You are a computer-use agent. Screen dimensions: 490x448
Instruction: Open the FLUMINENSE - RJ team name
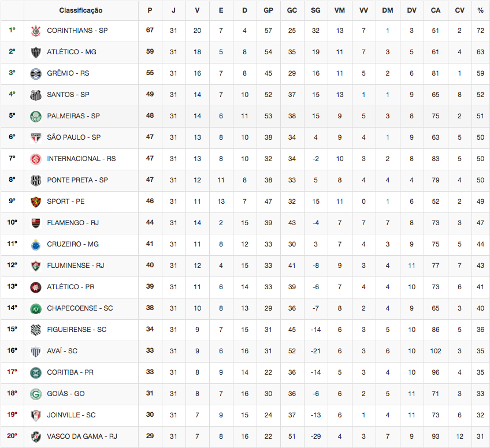pyautogui.click(x=76, y=266)
